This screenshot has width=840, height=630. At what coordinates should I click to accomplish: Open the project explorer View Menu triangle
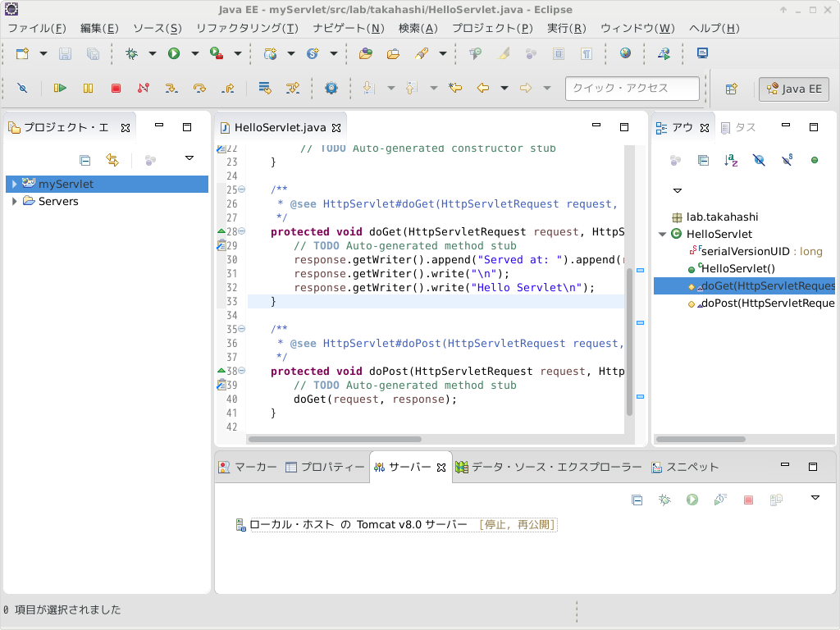tap(189, 158)
